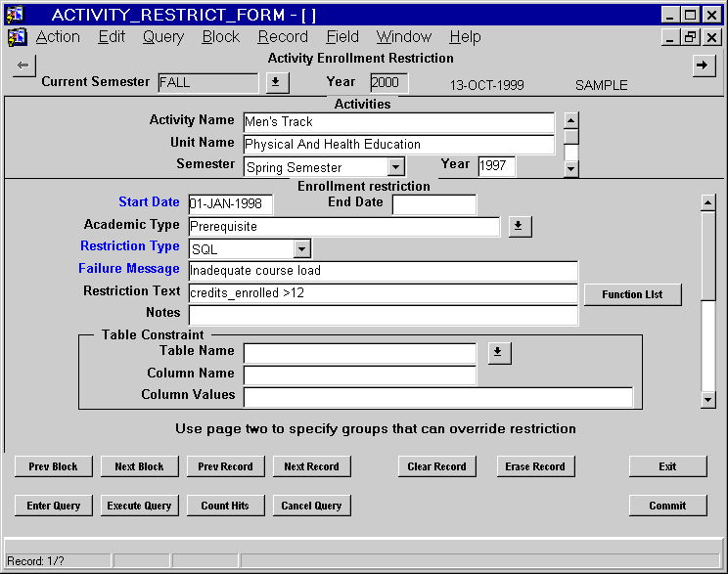This screenshot has width=728, height=574.
Task: Focus the Column Values field
Action: coord(437,397)
